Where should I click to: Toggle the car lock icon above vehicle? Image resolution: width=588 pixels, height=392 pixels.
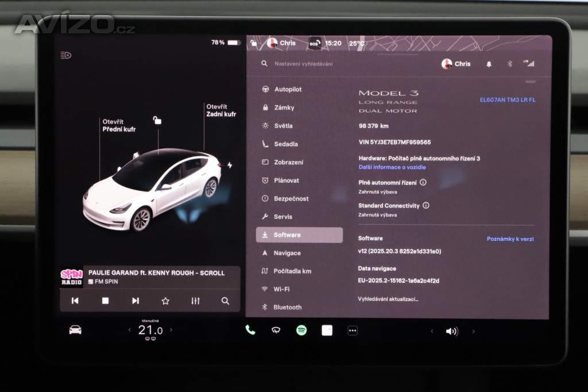click(157, 120)
